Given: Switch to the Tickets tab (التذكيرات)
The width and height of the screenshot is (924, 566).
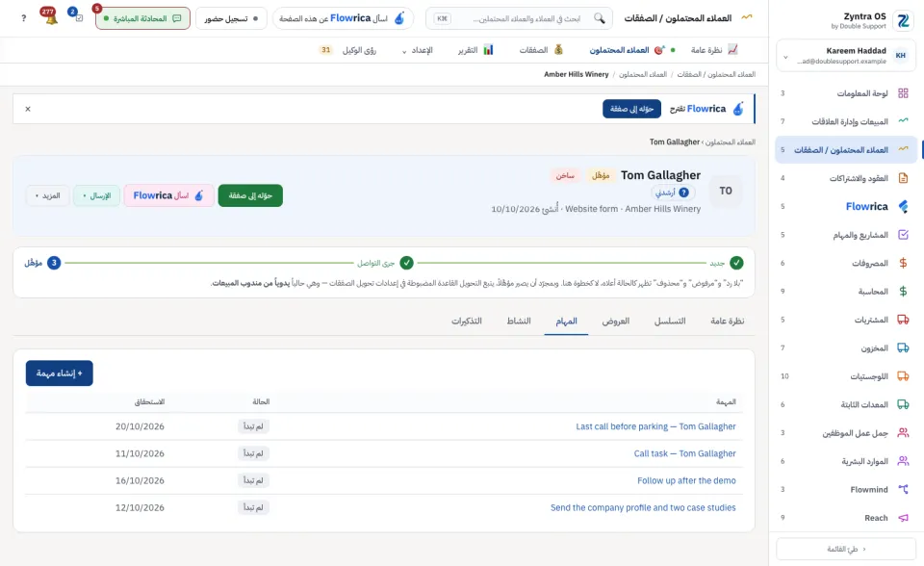Looking at the screenshot, I should tap(467, 321).
